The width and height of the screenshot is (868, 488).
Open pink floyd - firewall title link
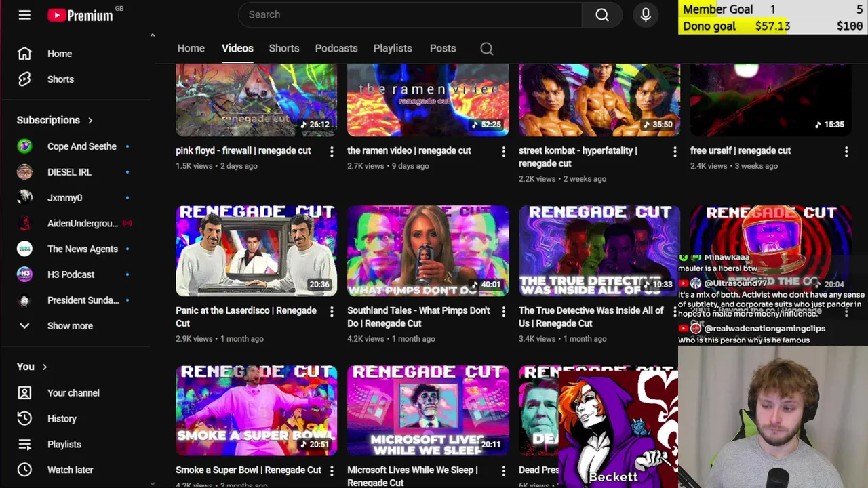click(243, 151)
